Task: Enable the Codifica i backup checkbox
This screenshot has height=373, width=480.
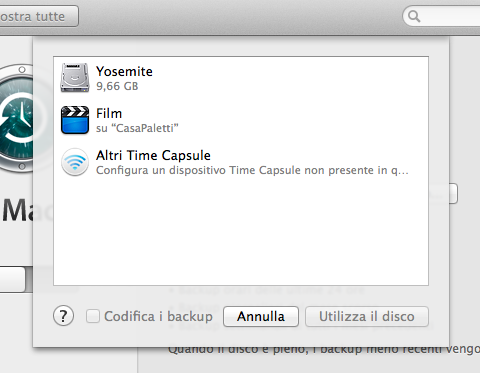Action: point(93,316)
